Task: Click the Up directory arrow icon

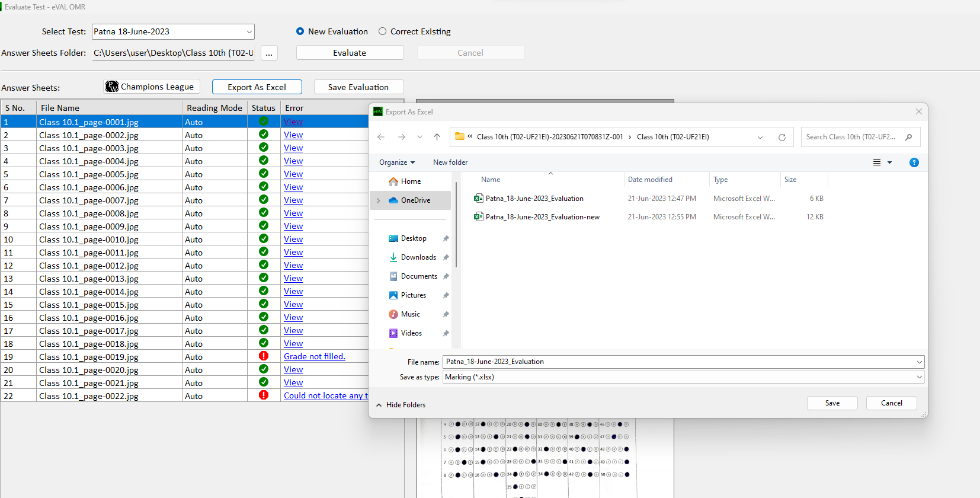Action: pos(437,137)
